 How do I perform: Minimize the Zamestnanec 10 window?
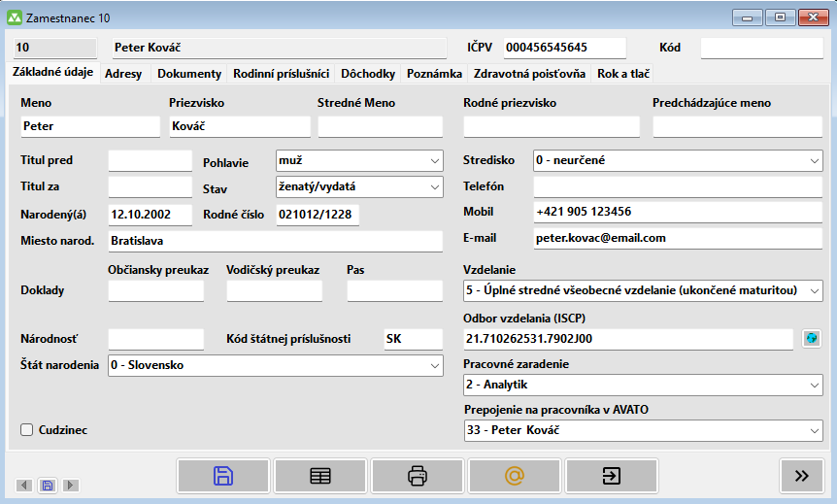[748, 17]
